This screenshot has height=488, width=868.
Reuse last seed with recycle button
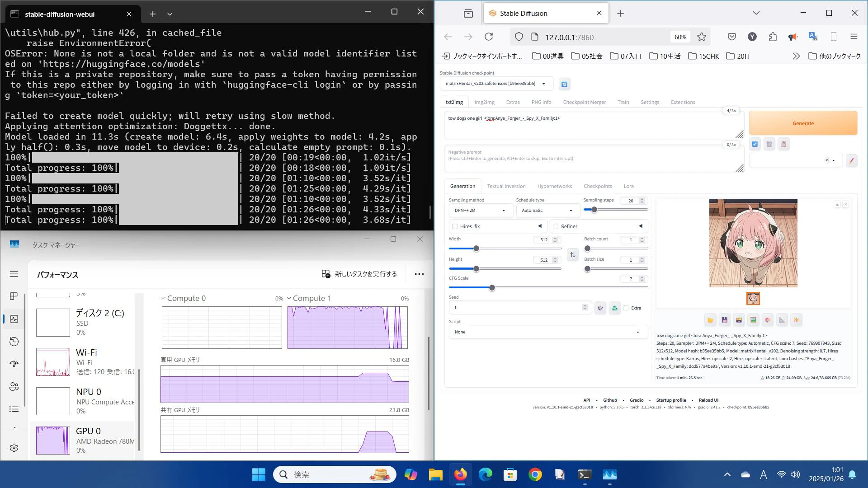(615, 308)
